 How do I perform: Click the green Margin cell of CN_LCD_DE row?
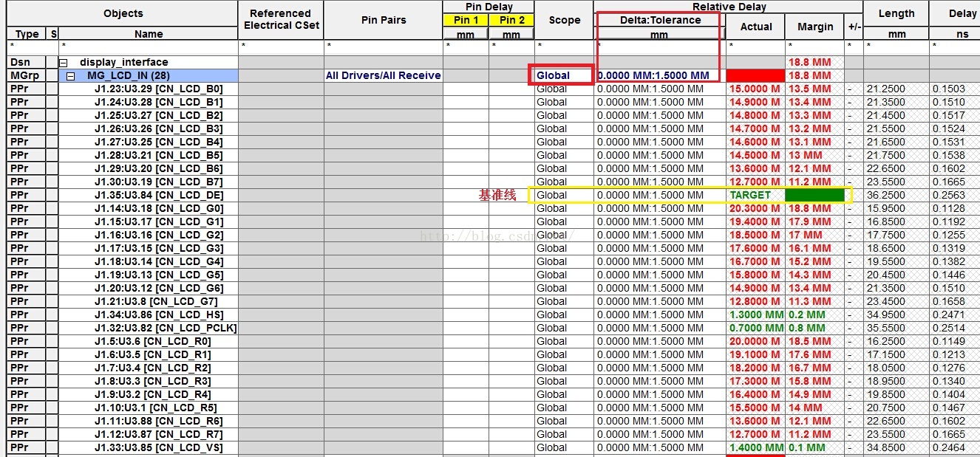[x=814, y=195]
